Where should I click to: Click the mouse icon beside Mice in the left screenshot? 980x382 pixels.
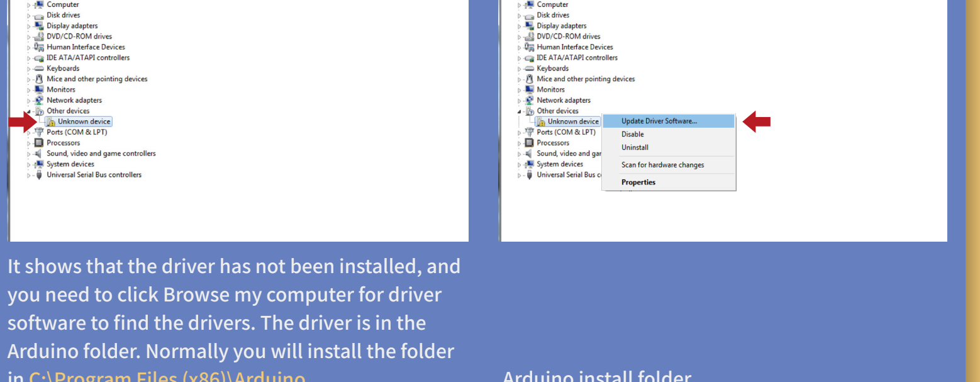click(39, 79)
